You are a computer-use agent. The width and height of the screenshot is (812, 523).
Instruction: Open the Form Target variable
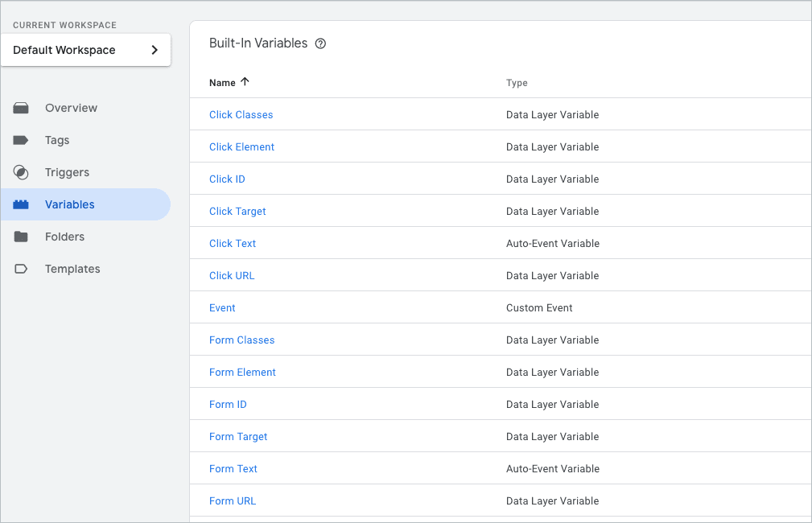(238, 437)
